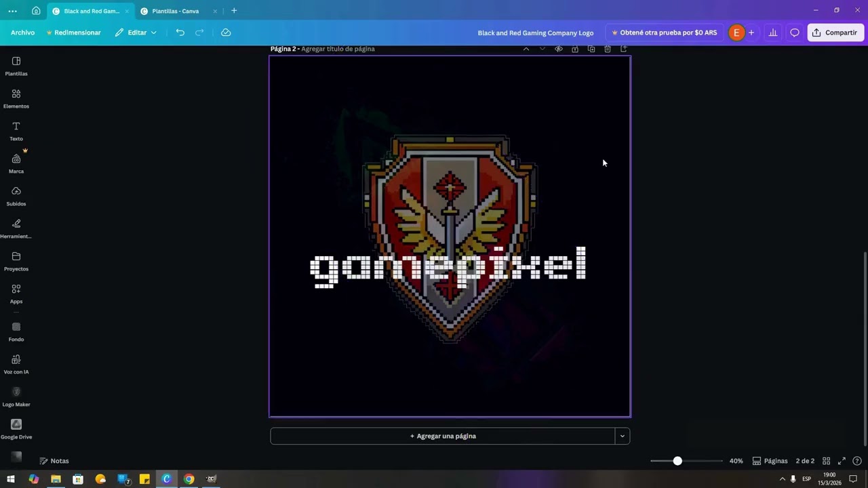Expand the add-page options dropdown
Viewport: 868px width, 488px height.
pos(623,436)
